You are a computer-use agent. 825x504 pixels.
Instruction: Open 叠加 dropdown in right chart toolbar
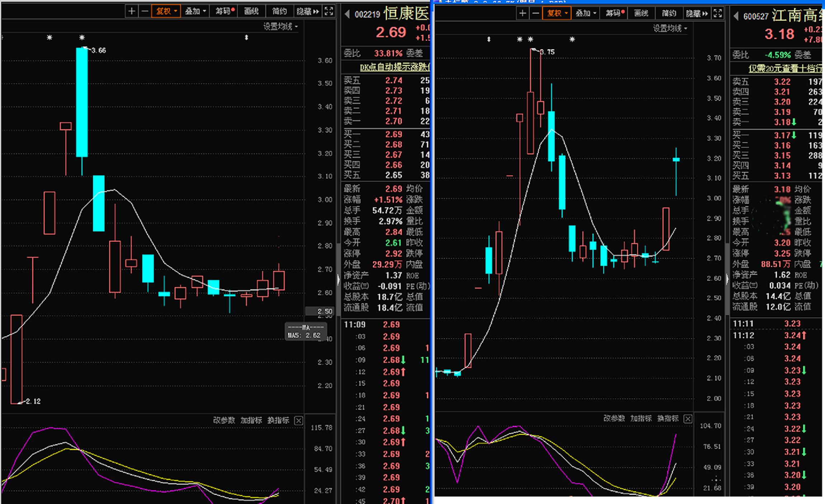tap(586, 14)
